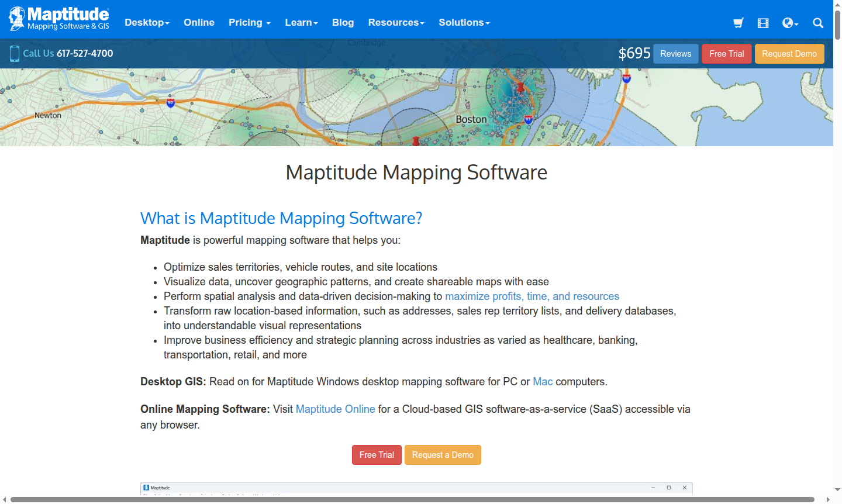Open the Resources menu
The height and width of the screenshot is (504, 842).
(x=395, y=22)
